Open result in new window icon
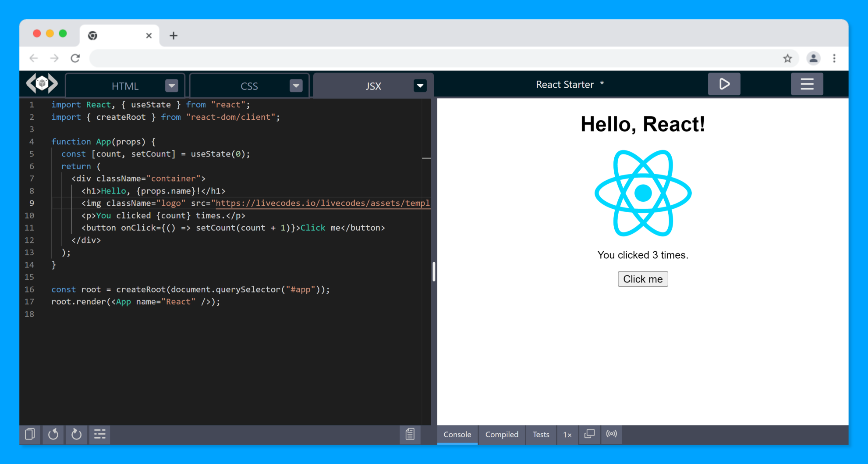Viewport: 868px width, 464px height. tap(589, 434)
